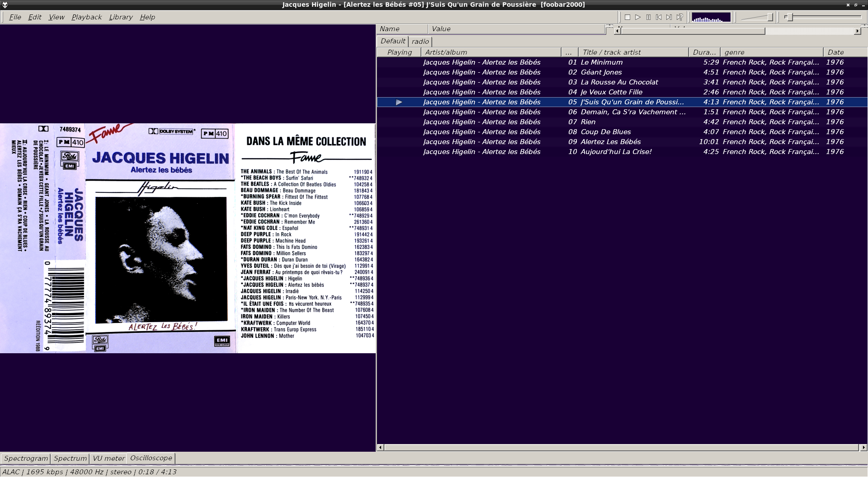Select the playing track J'Suis Qu'un Grain
Screen dimensions: 868x477
pos(622,102)
